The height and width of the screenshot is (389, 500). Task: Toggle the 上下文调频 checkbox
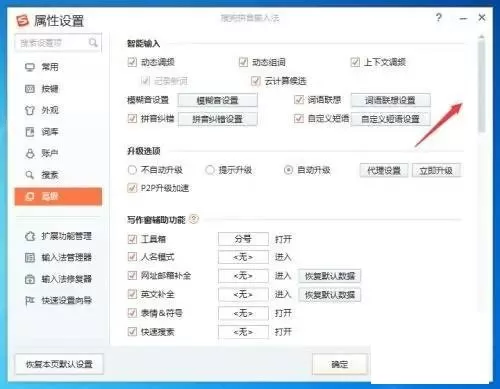click(x=355, y=62)
